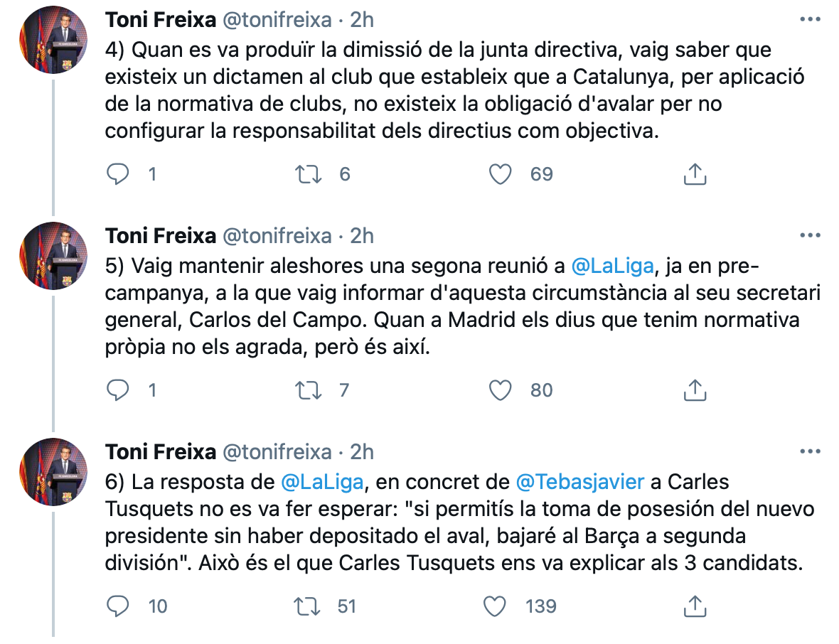This screenshot has width=839, height=644.
Task: Open more options for tweet 4)
Action: [x=810, y=19]
